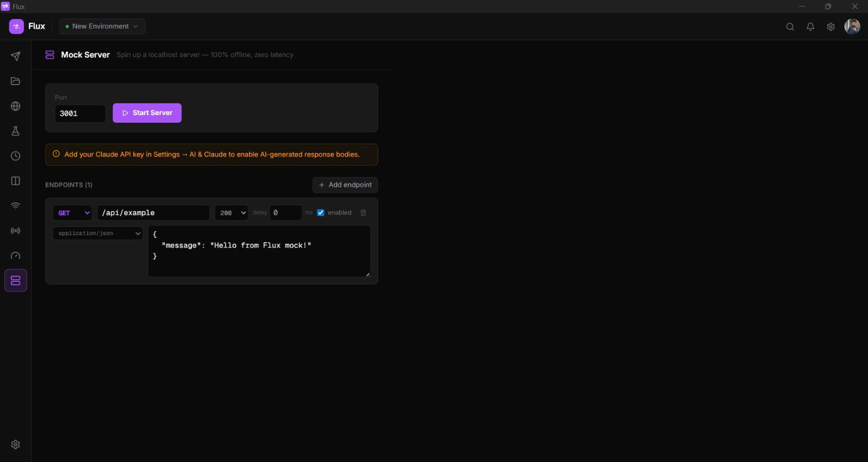Click the search magnifier icon in header
The image size is (868, 462).
point(790,27)
